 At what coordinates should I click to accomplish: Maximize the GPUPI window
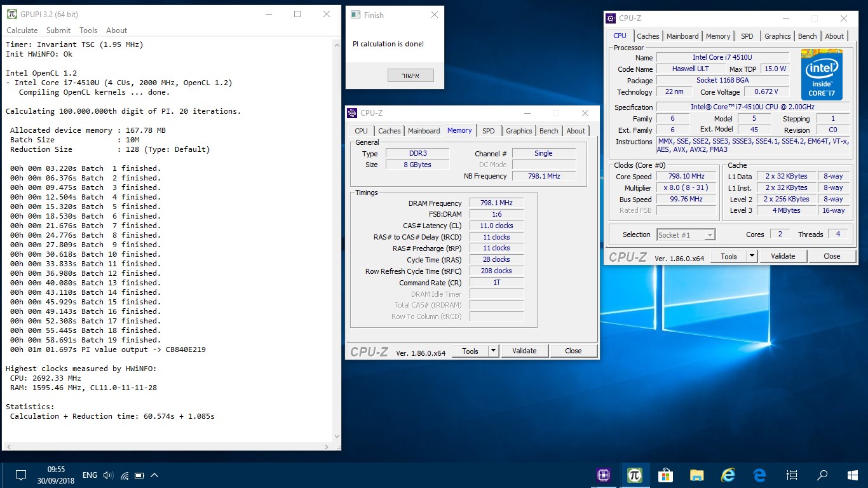[297, 14]
